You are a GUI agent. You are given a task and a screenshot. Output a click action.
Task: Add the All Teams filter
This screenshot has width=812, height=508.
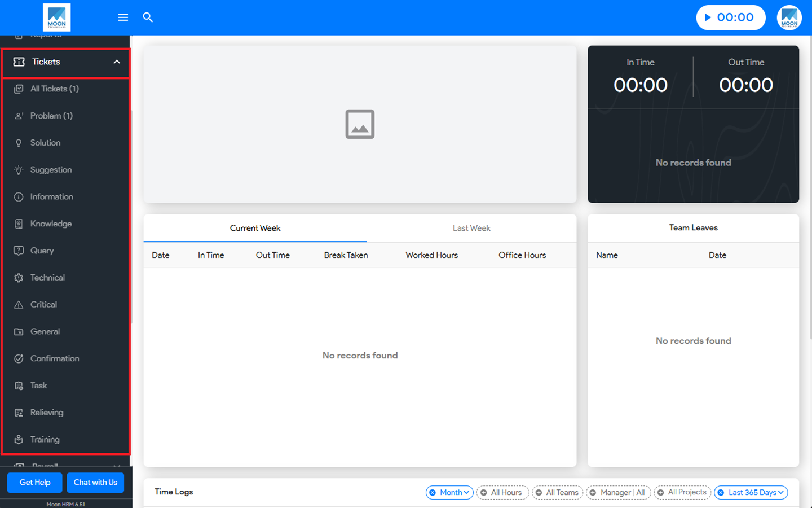tap(557, 493)
